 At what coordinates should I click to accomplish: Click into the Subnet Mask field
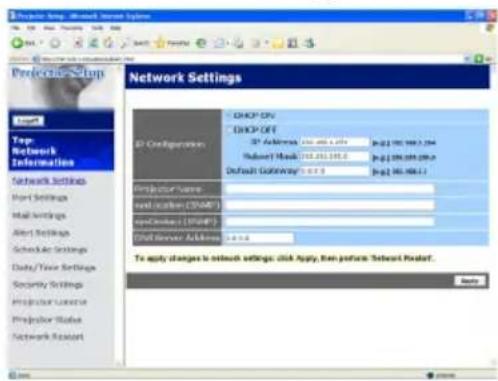click(334, 156)
